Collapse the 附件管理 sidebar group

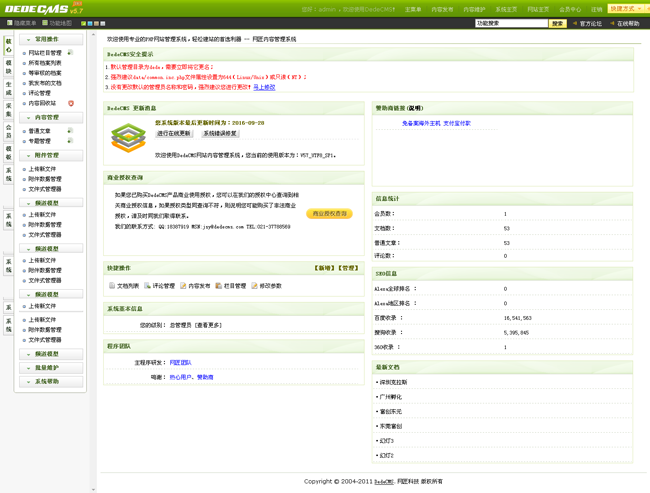click(51, 155)
